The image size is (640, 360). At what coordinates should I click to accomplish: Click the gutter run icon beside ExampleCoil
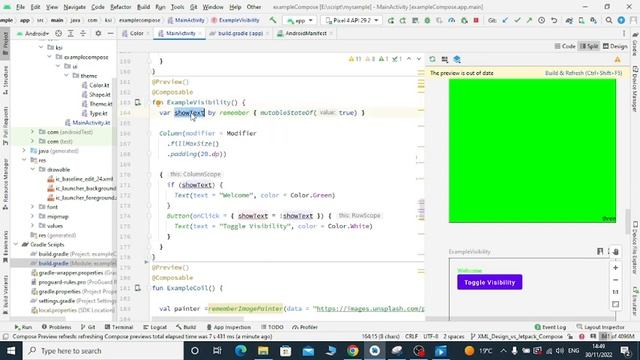tap(138, 288)
